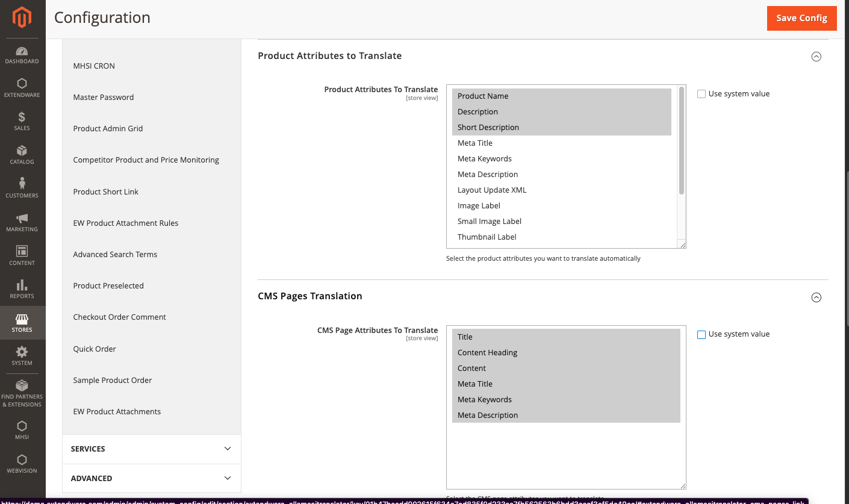Open Quick Order settings tab
The height and width of the screenshot is (504, 849).
95,349
